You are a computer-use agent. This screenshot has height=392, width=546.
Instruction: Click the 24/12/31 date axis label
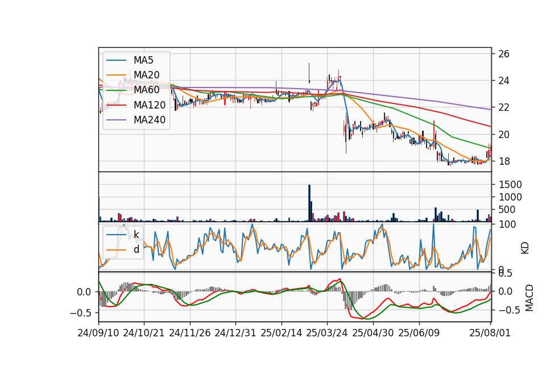coord(235,333)
